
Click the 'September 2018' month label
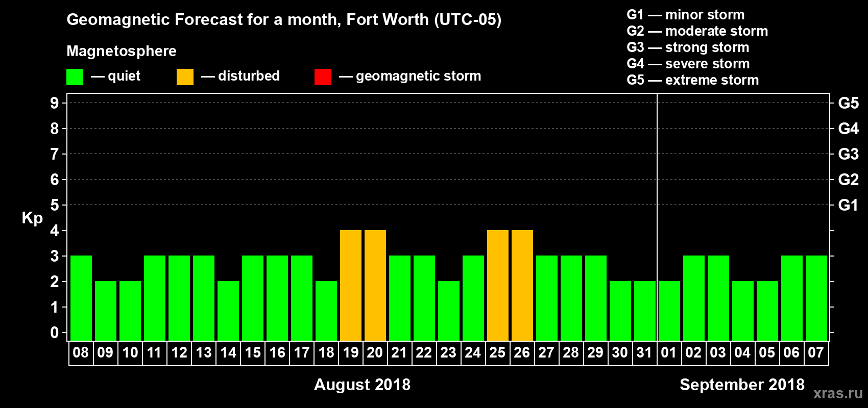point(742,385)
